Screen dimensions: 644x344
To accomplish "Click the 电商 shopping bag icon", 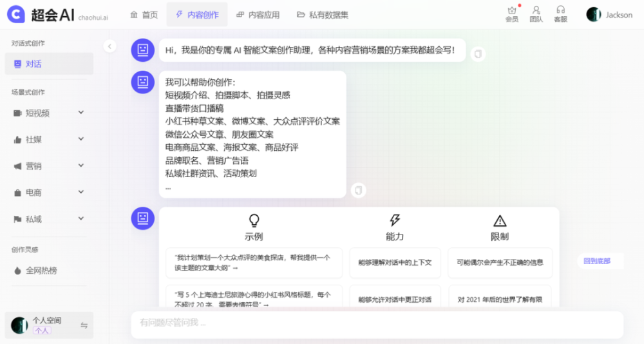I will [17, 193].
